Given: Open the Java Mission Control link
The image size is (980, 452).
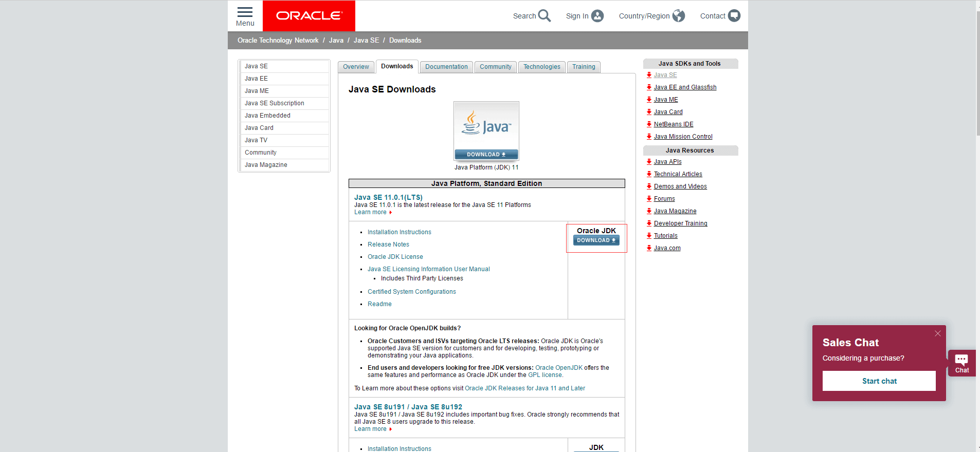Looking at the screenshot, I should [683, 137].
